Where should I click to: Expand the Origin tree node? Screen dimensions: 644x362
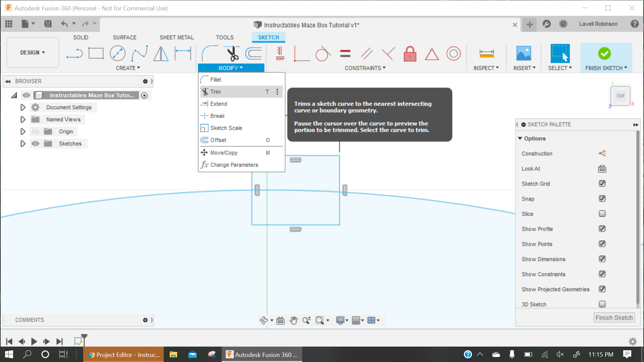[23, 131]
